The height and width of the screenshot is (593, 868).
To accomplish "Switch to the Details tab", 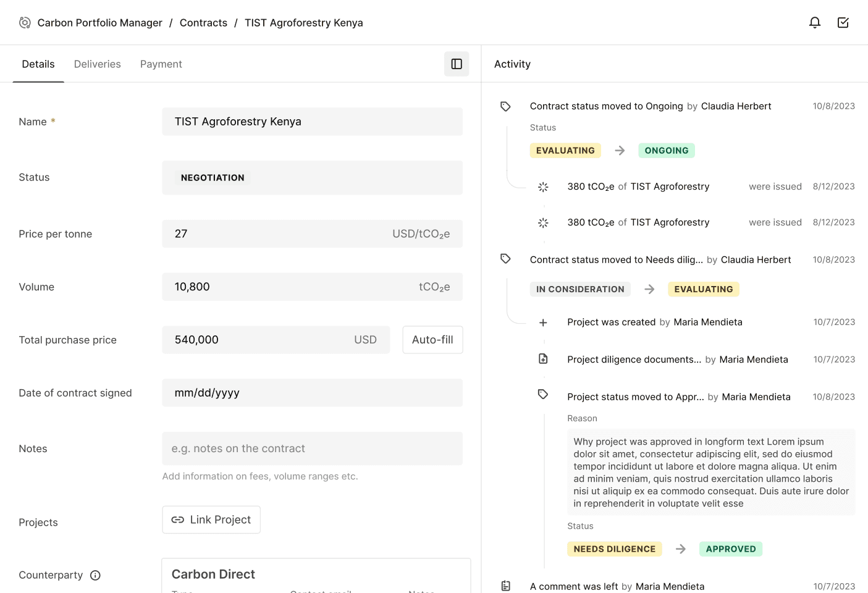I will pos(38,64).
